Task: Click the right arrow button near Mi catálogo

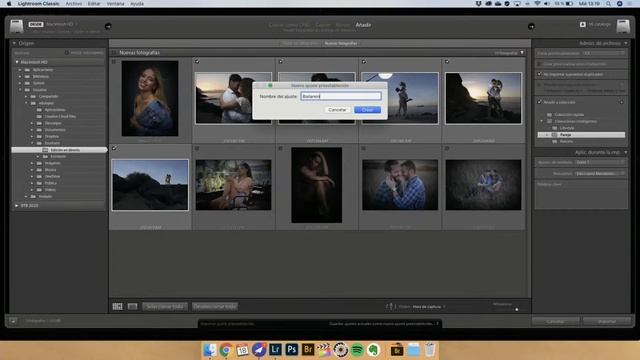Action: tap(531, 26)
